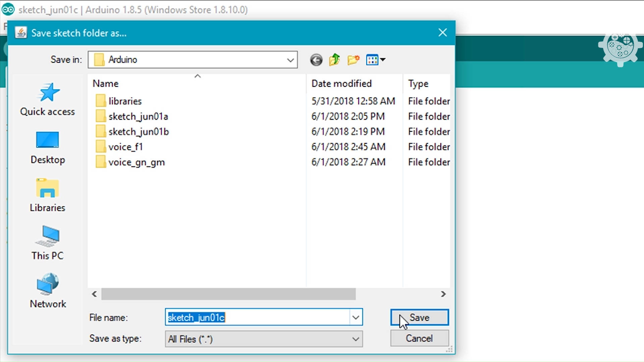Sort the list by Name column
Screen dimensions: 644x362
(197, 83)
